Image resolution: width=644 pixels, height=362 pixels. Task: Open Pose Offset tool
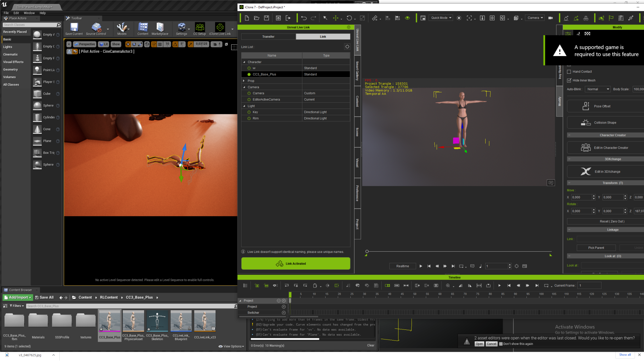click(x=605, y=106)
